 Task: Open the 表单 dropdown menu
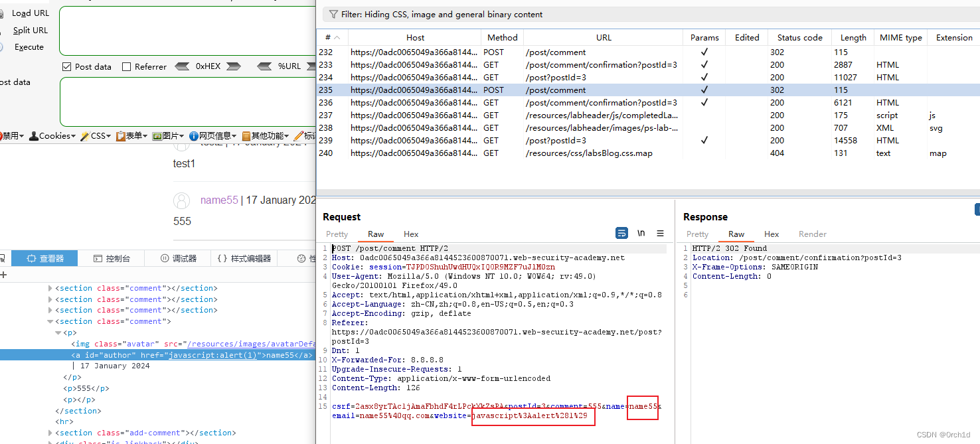[x=131, y=135]
